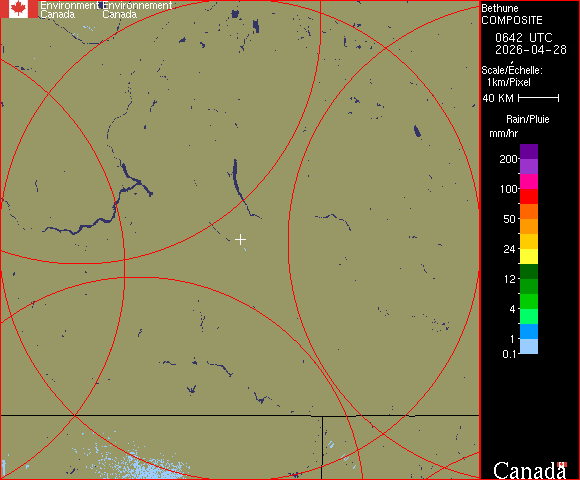
Task: Select the dark green 12 mm/hr swatch
Action: [x=529, y=271]
